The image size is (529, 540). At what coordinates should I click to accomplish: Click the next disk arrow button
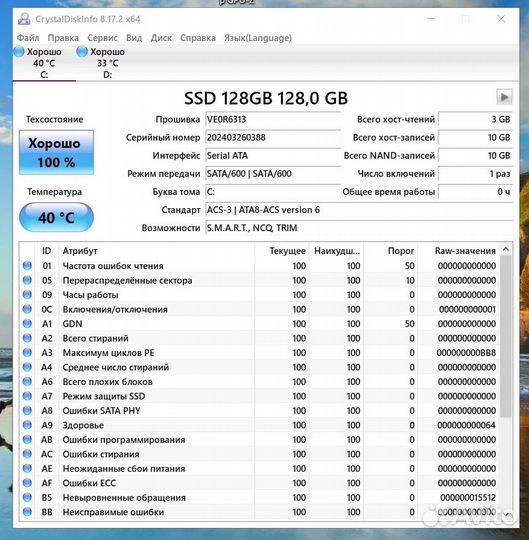(504, 97)
